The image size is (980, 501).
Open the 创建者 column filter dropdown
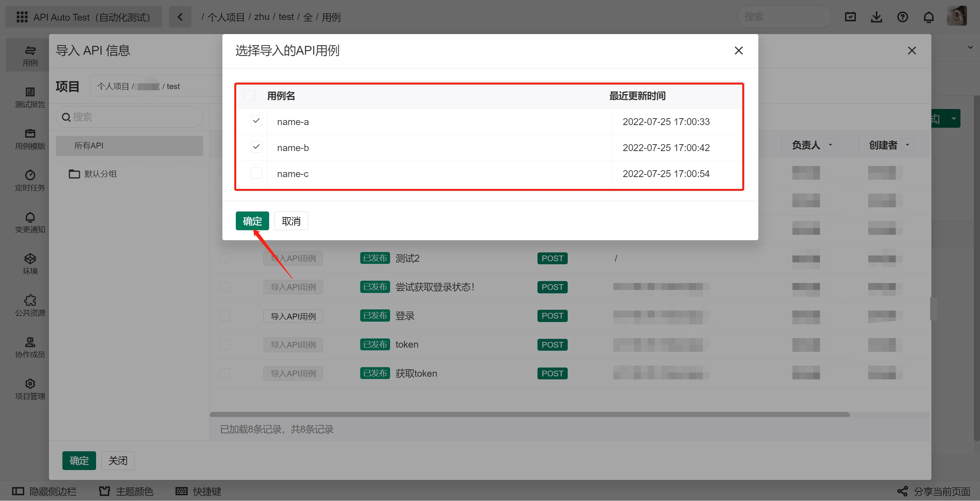907,145
